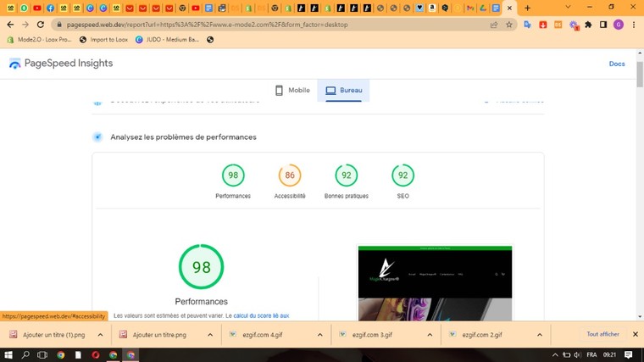Follow the 'calcul du score lié aux' link
Image resolution: width=644 pixels, height=362 pixels.
(261, 315)
